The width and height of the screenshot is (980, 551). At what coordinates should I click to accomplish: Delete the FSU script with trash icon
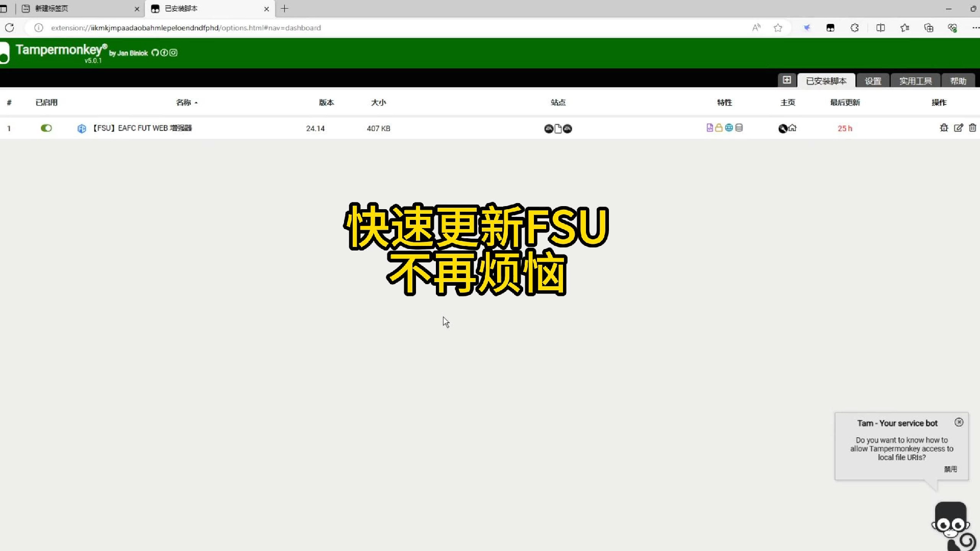point(972,128)
